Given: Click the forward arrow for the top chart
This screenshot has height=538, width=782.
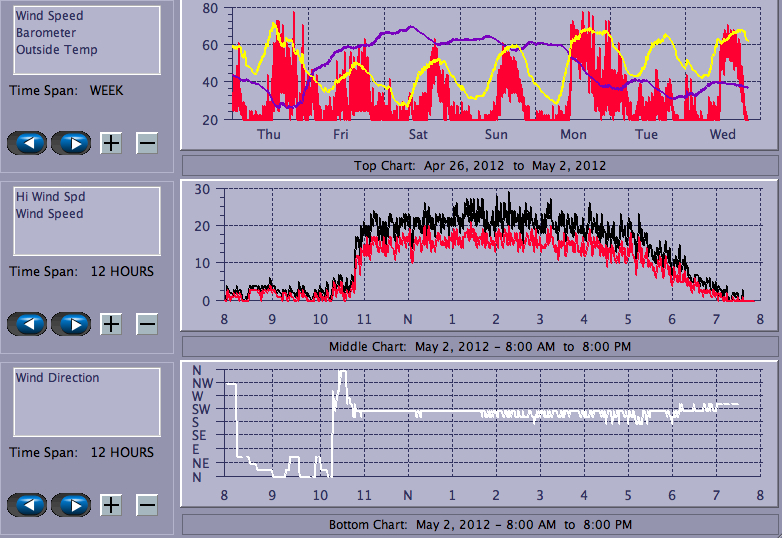Looking at the screenshot, I should (x=71, y=143).
